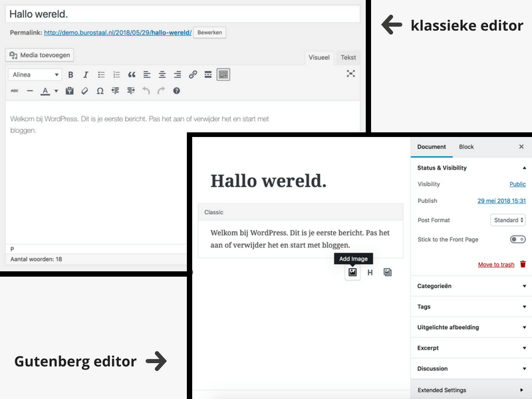Expand the Uitgelichte afbeelding panel
The width and height of the screenshot is (532, 399).
(471, 327)
